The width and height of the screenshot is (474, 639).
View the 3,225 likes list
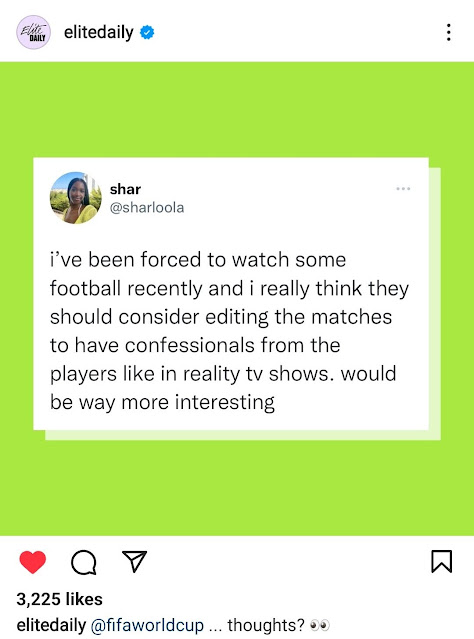60,599
